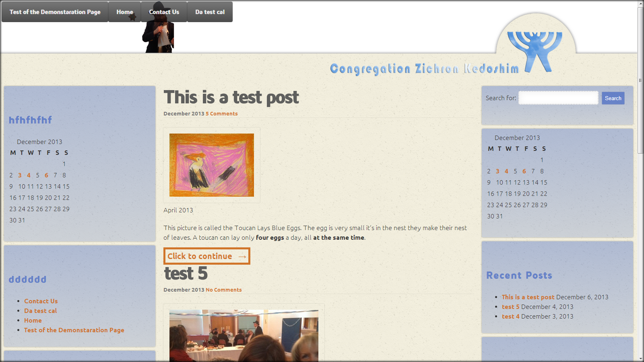Click the hfhfhfhf widget heading
Screen dimensions: 644x362
pyautogui.click(x=31, y=120)
